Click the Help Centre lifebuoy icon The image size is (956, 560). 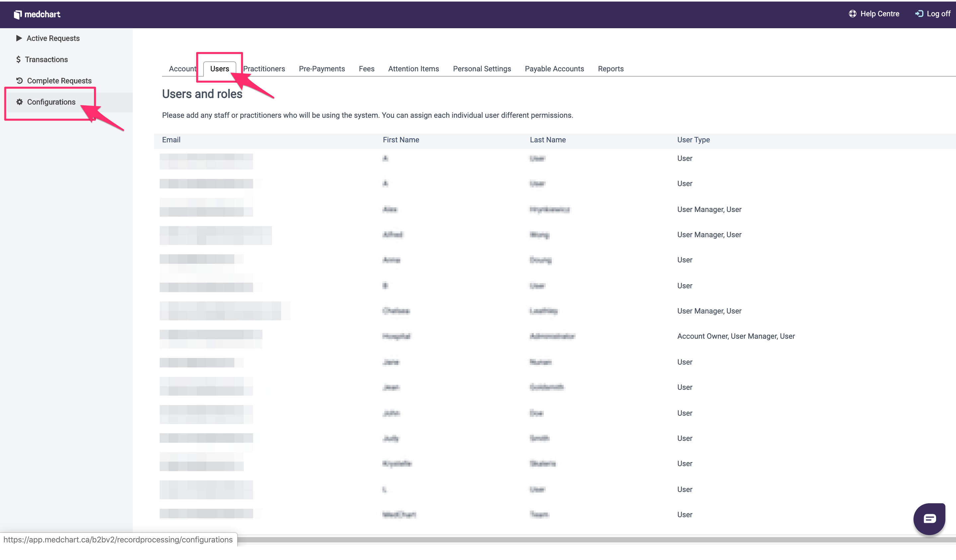(x=852, y=14)
